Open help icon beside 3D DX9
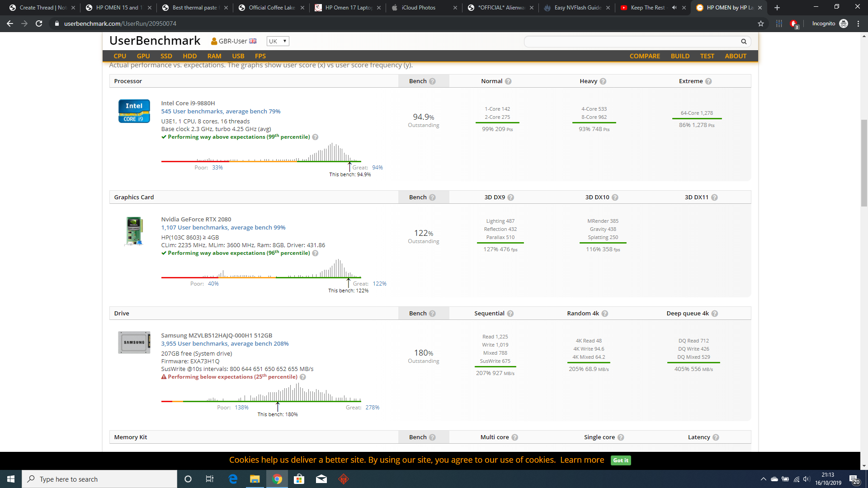868x488 pixels. pyautogui.click(x=511, y=197)
